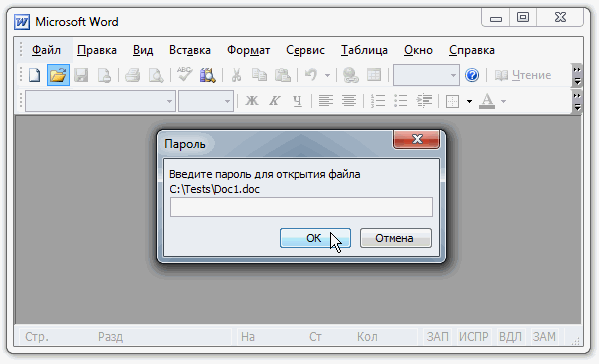Viewport: 599px width, 364px height.
Task: Center align the text
Action: coord(349,101)
